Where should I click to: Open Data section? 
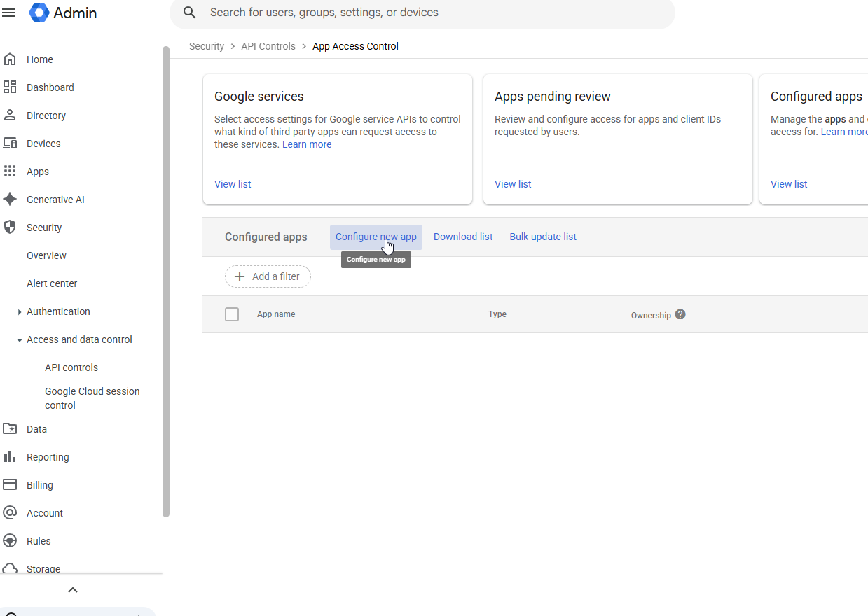pyautogui.click(x=36, y=429)
